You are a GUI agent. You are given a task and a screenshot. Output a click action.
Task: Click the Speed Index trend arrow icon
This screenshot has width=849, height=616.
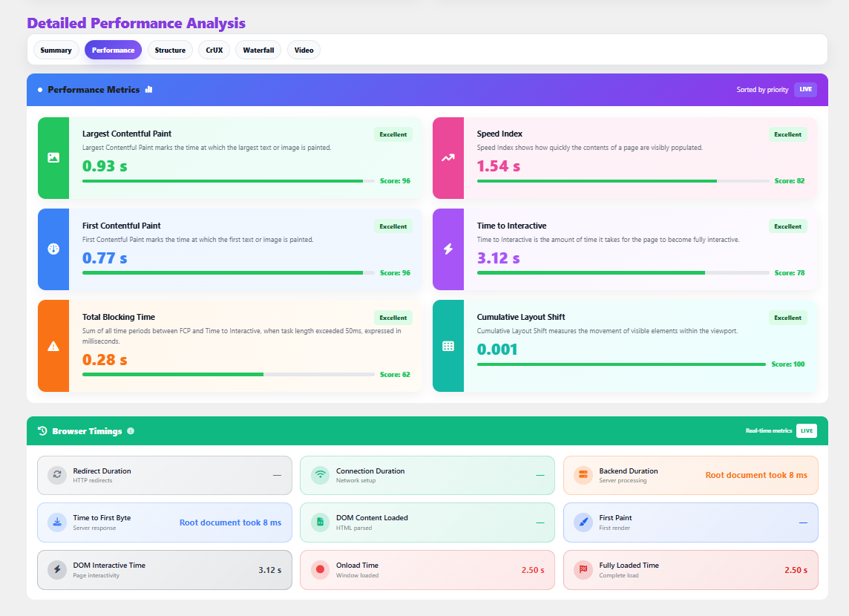pyautogui.click(x=448, y=157)
